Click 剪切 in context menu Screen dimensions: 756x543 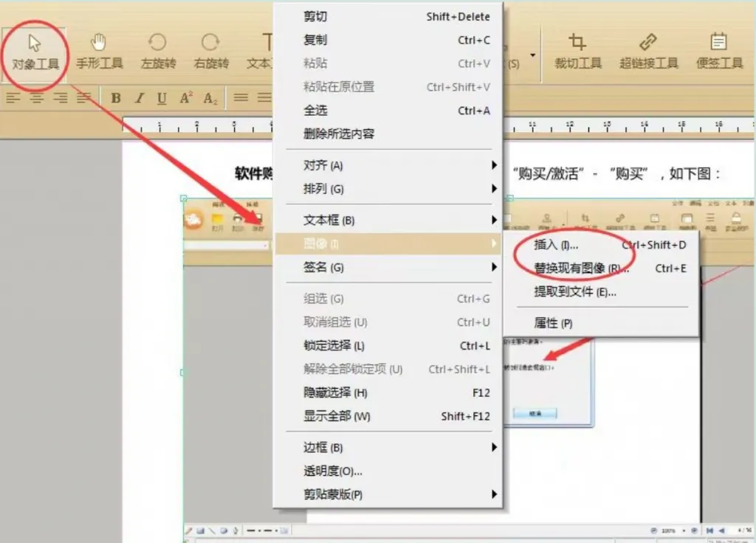388,16
